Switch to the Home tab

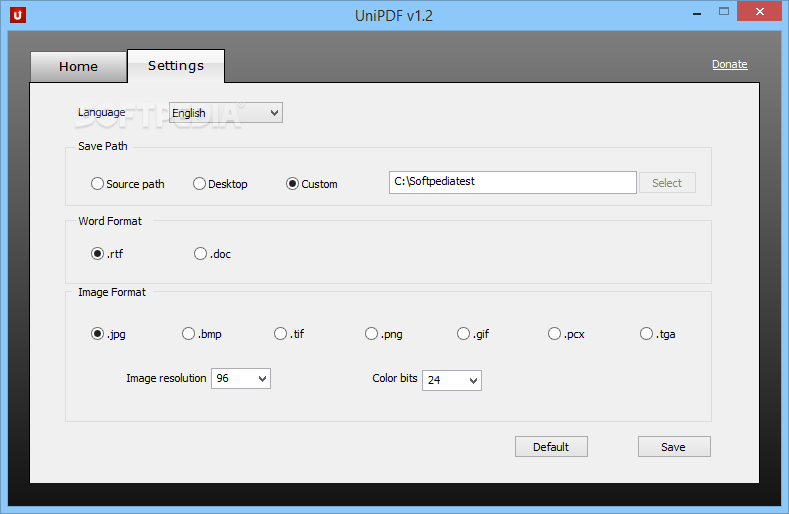coord(78,66)
